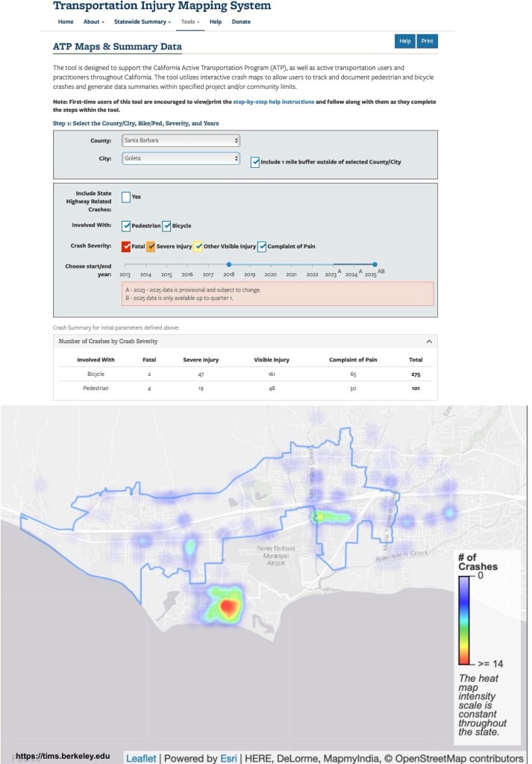
Task: Click the 2018 start year slider handle
Action: tap(229, 263)
